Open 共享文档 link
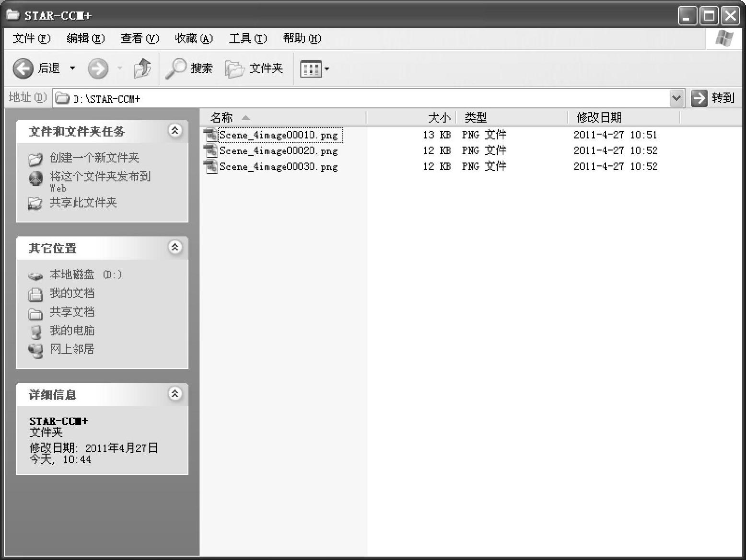Image resolution: width=746 pixels, height=560 pixels. 72,312
